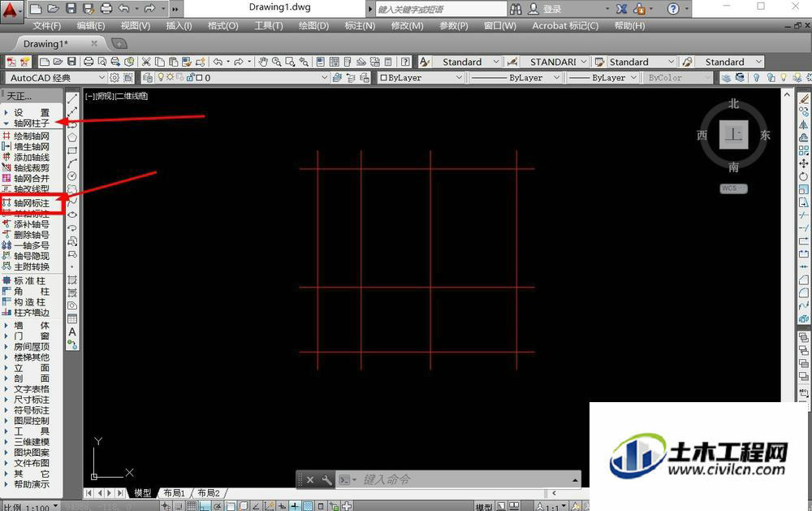This screenshot has width=812, height=511.
Task: Open the Acrobat 标记(C) menu
Action: [565, 25]
